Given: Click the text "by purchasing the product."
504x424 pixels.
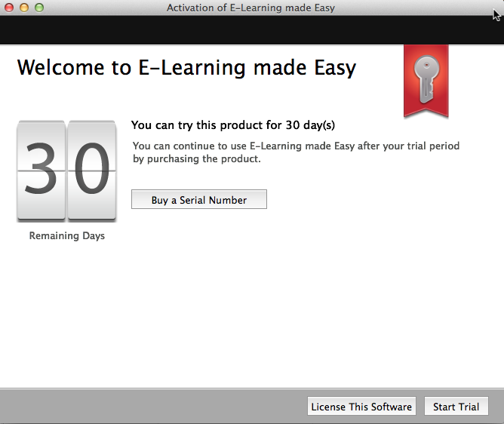Looking at the screenshot, I should tap(196, 159).
